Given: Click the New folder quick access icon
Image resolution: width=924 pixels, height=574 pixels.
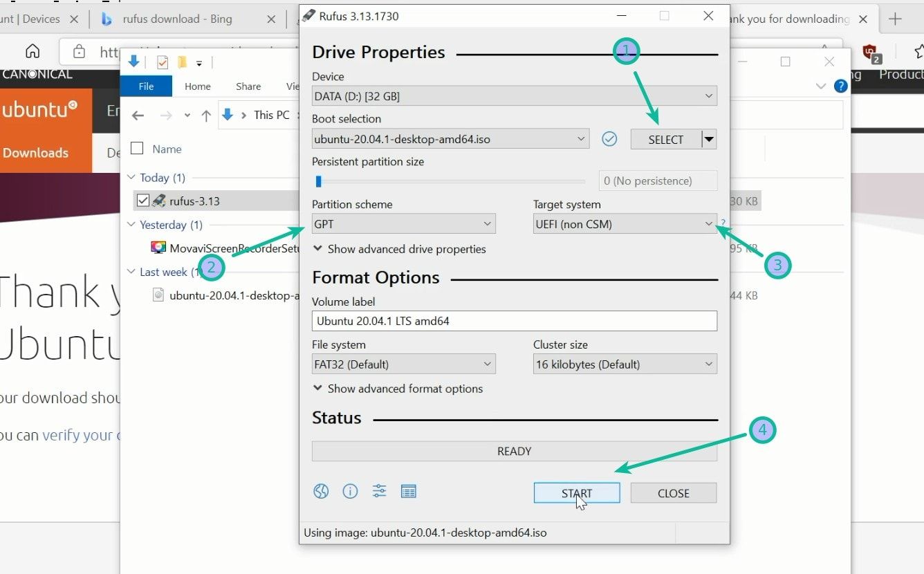Looking at the screenshot, I should 182,63.
